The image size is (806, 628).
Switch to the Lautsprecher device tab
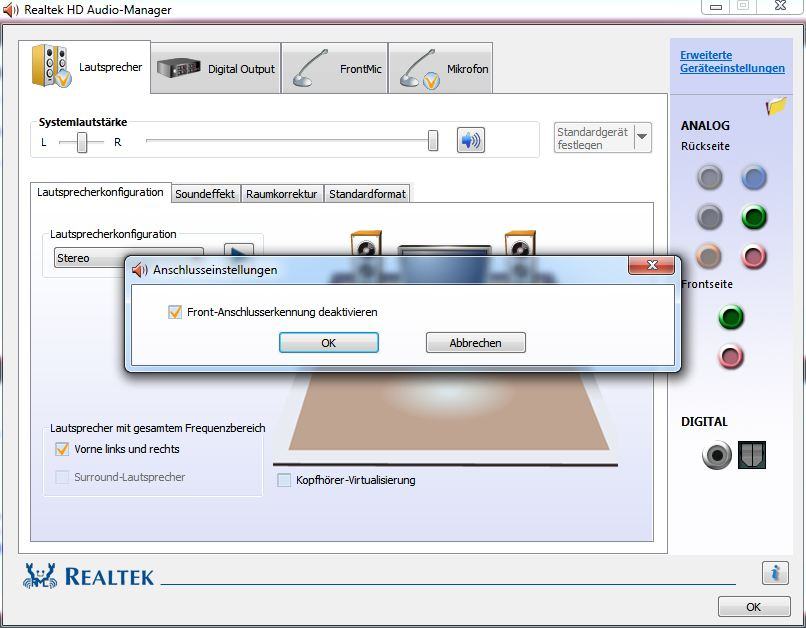[x=85, y=67]
